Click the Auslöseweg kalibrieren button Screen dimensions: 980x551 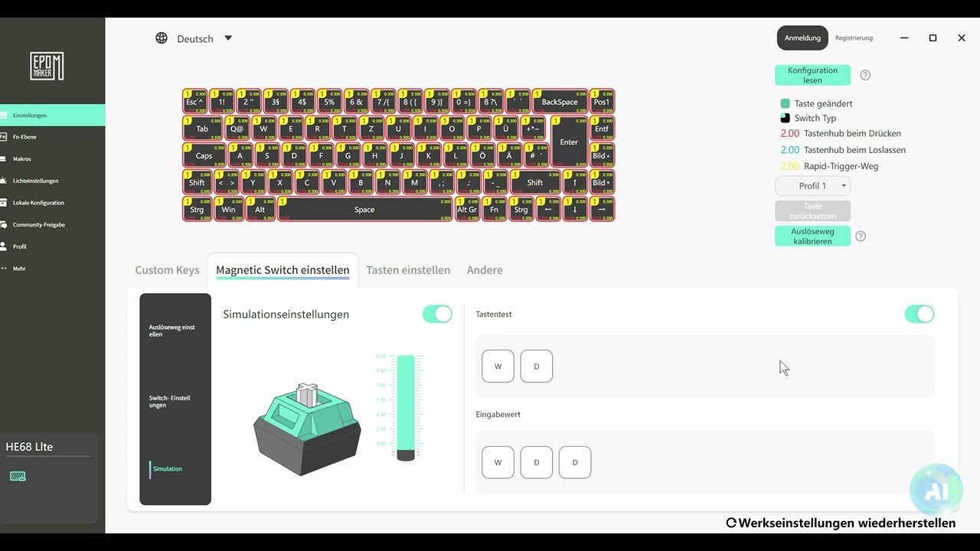point(812,236)
